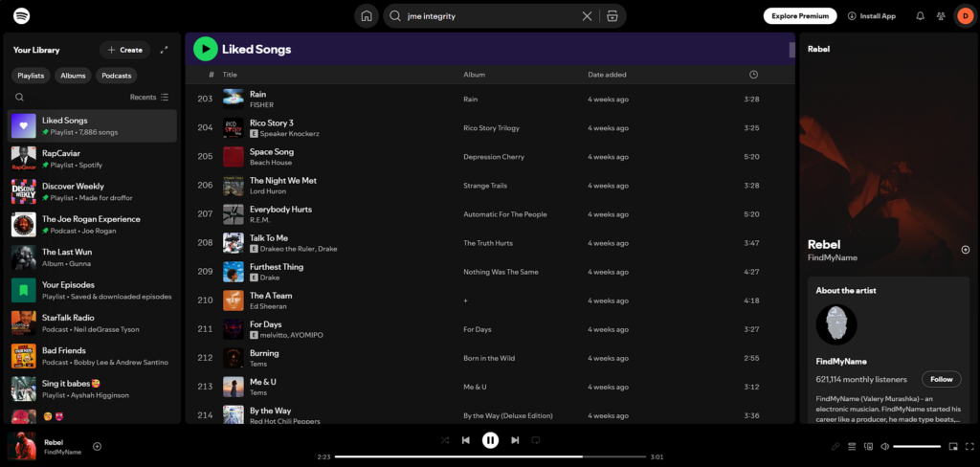Open the Recents sort dropdown
This screenshot has height=467, width=980.
149,97
